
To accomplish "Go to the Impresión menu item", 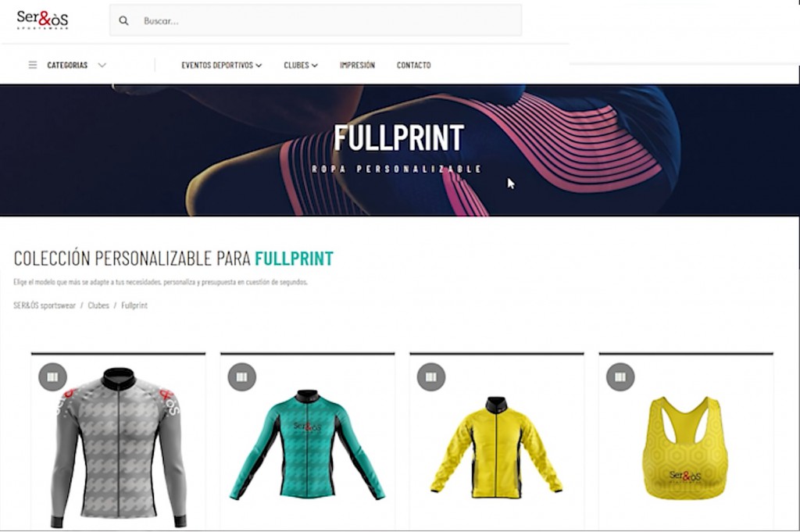I will (x=357, y=65).
